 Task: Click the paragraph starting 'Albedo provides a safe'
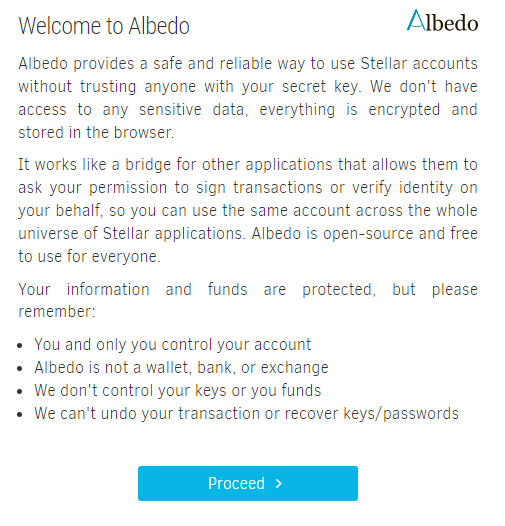[248, 98]
